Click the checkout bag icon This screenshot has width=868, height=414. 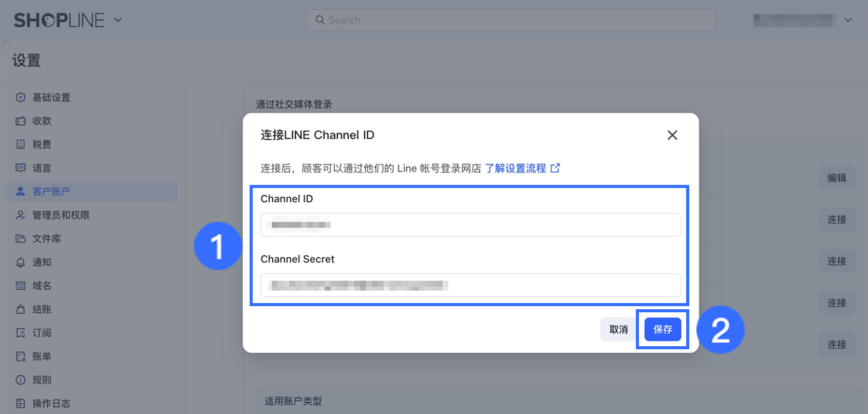(21, 309)
